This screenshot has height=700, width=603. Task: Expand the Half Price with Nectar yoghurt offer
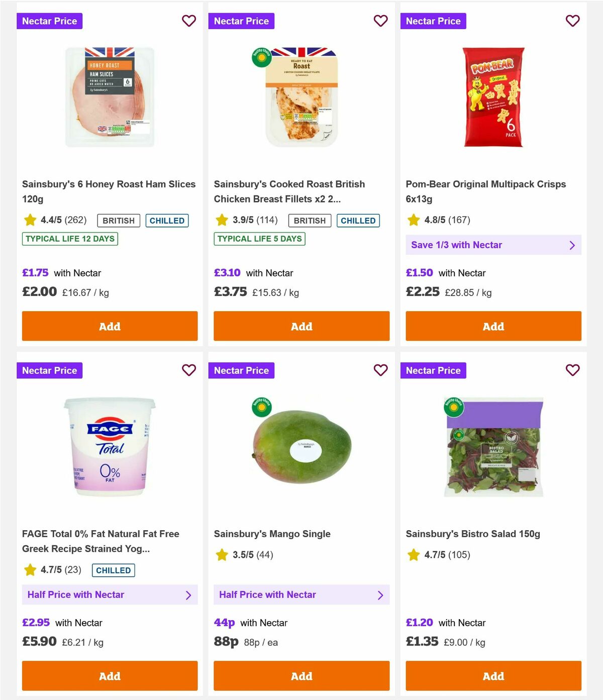click(110, 594)
